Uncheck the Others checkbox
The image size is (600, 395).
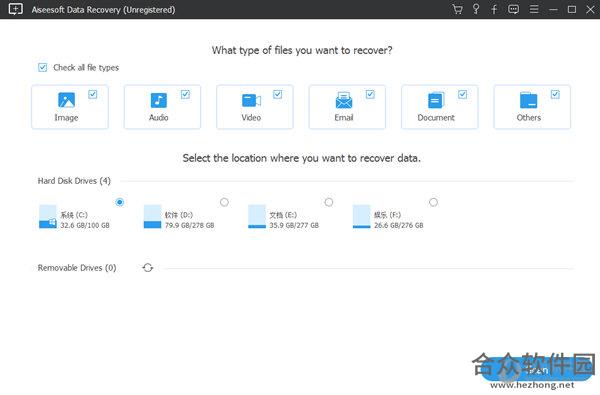click(x=555, y=94)
